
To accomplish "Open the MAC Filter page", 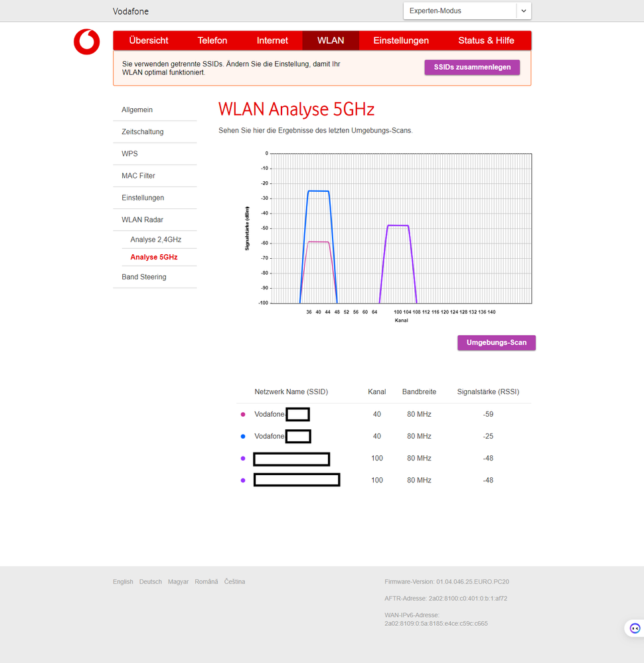I will pyautogui.click(x=138, y=175).
